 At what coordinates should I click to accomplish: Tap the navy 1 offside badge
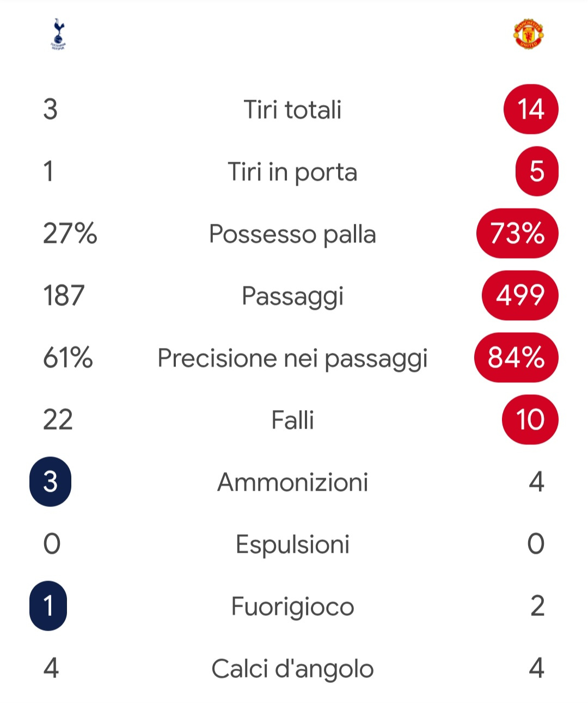(48, 606)
